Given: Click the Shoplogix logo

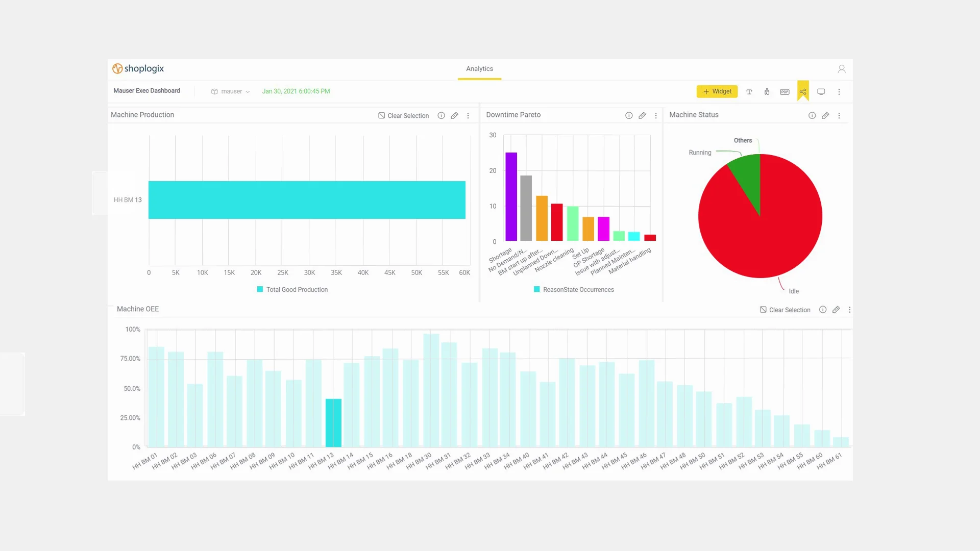Looking at the screenshot, I should click(138, 68).
